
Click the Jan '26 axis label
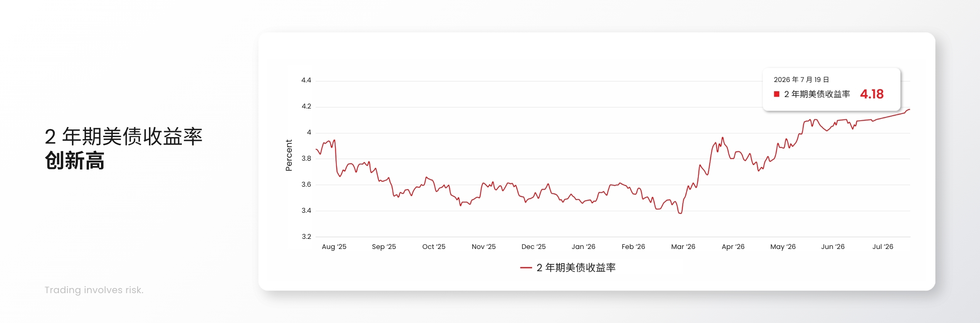[x=583, y=247]
